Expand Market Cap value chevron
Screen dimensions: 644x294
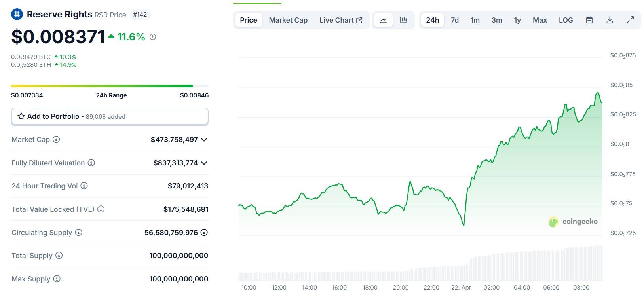pos(204,140)
